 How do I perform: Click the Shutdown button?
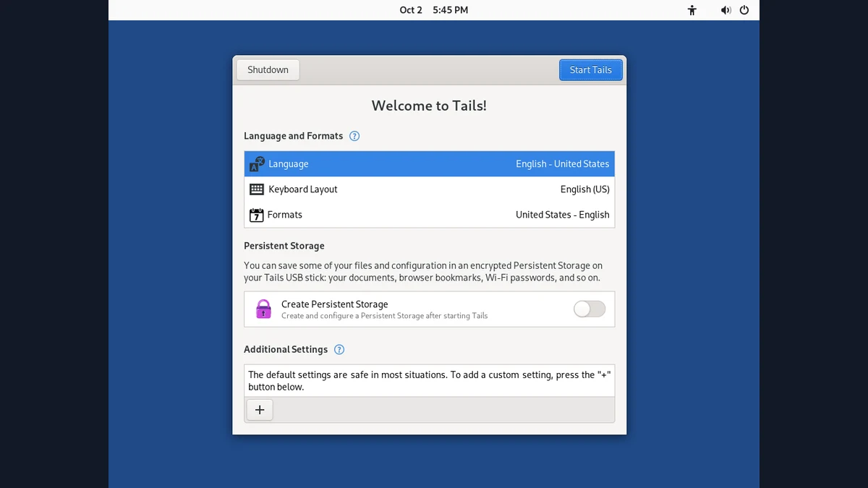click(x=268, y=70)
